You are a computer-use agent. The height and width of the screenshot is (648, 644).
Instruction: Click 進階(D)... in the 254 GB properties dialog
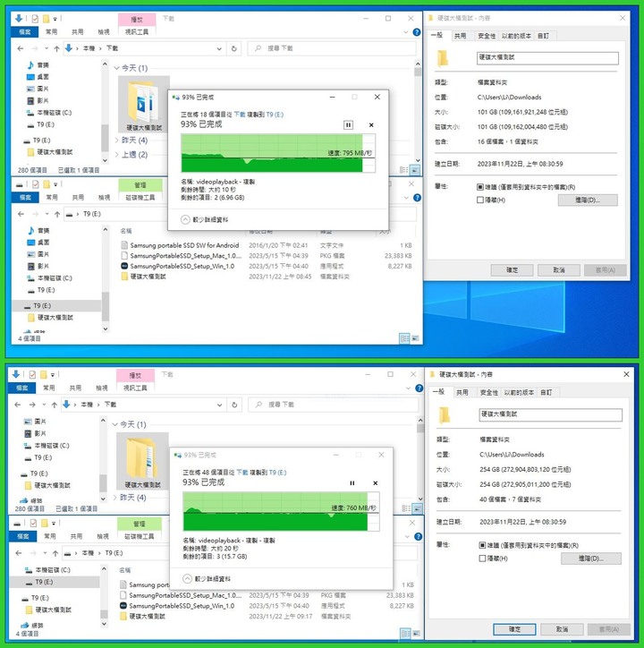tap(591, 558)
